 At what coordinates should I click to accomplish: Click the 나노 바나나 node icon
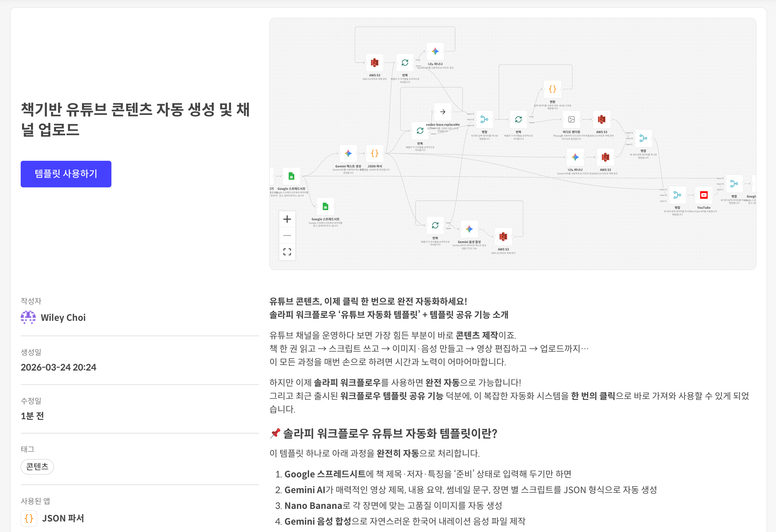pyautogui.click(x=435, y=51)
